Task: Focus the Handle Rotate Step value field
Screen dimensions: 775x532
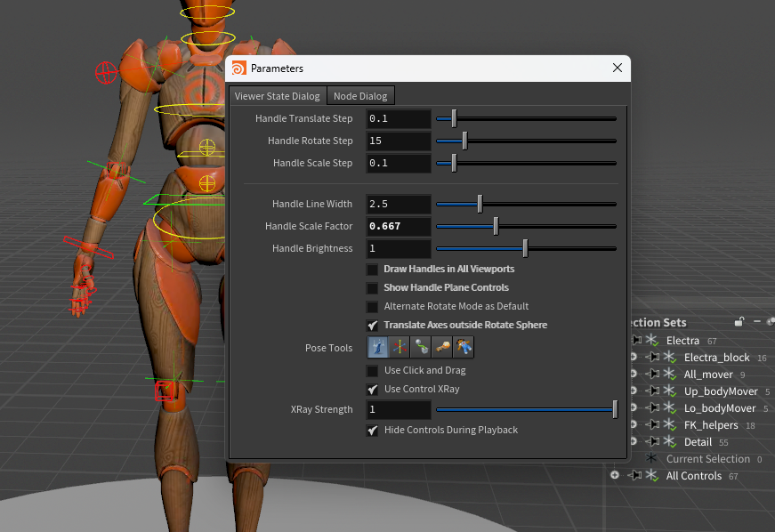Action: pyautogui.click(x=399, y=141)
